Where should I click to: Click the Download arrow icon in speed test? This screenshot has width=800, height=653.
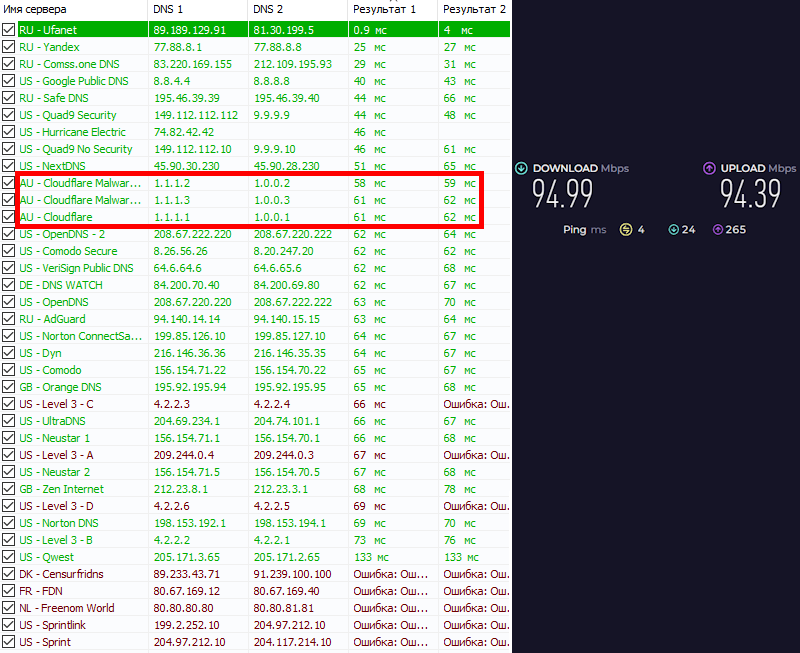pos(522,169)
